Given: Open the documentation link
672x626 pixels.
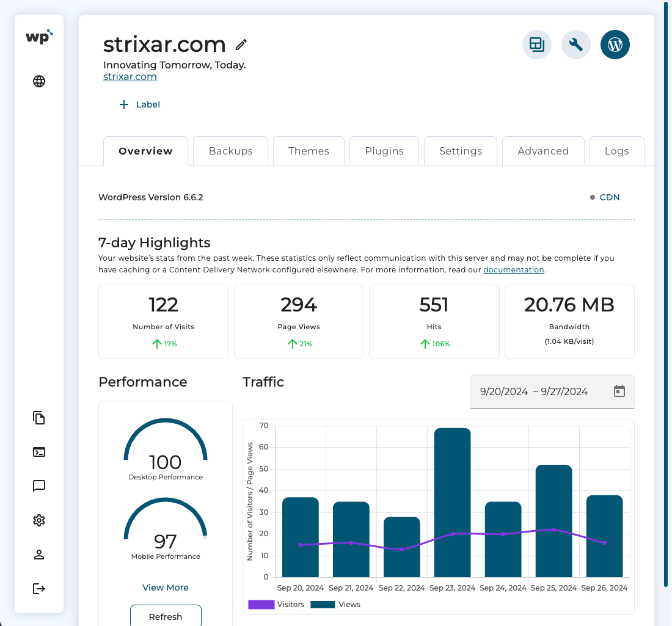Looking at the screenshot, I should click(513, 269).
